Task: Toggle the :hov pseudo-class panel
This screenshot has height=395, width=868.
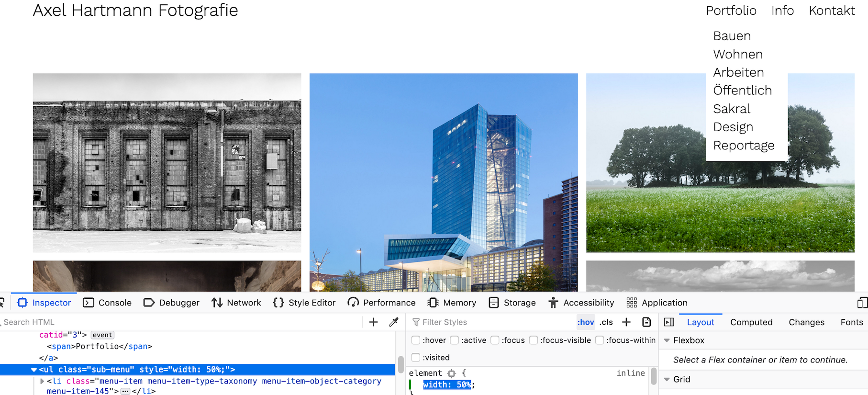Action: point(586,322)
